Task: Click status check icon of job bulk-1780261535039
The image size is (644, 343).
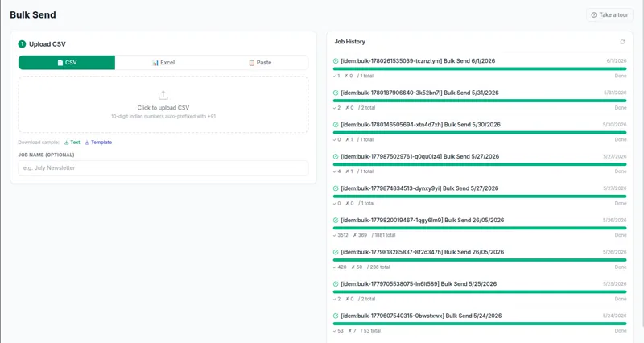Action: (336, 61)
